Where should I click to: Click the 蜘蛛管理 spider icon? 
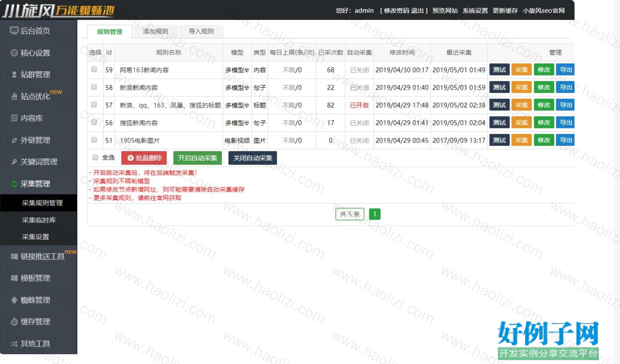(14, 300)
